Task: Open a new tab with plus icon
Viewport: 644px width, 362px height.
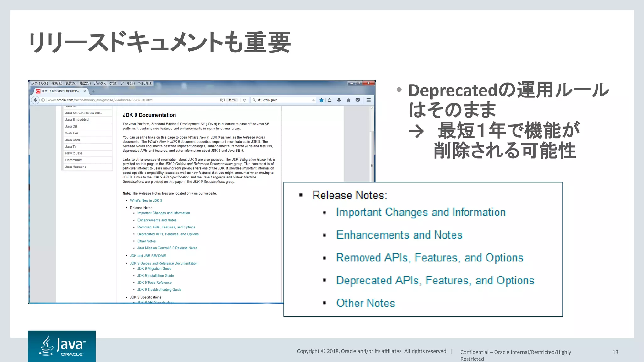Action: 93,91
